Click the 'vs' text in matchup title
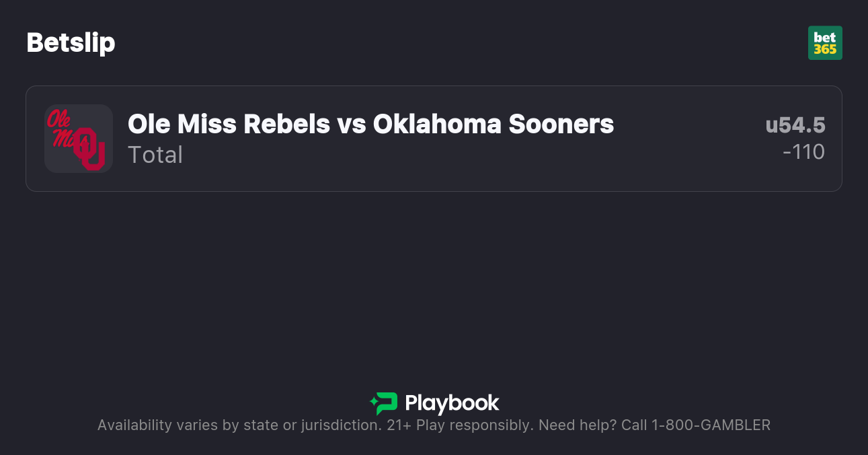The image size is (868, 455). pos(351,124)
